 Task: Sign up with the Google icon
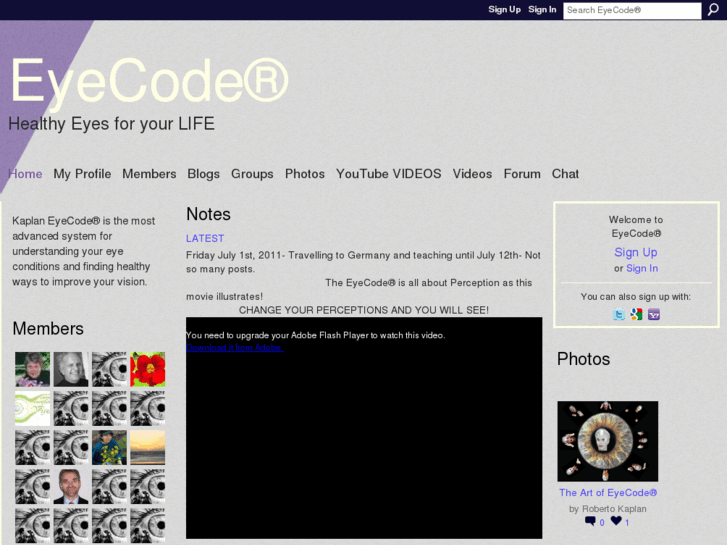pos(636,315)
